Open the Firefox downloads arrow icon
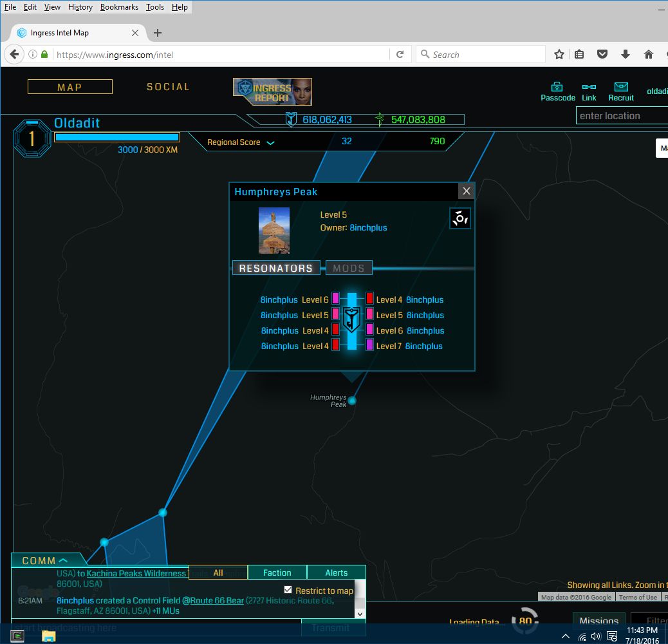 (625, 55)
